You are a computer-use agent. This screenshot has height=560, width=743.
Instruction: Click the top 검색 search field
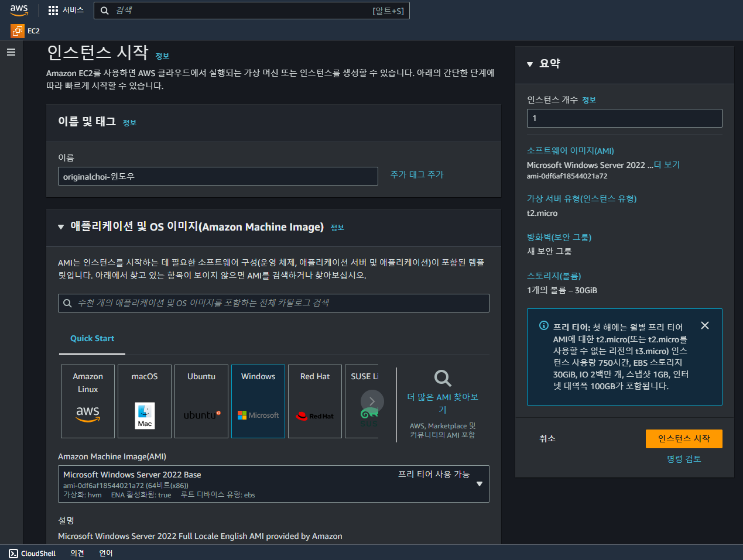(x=252, y=11)
